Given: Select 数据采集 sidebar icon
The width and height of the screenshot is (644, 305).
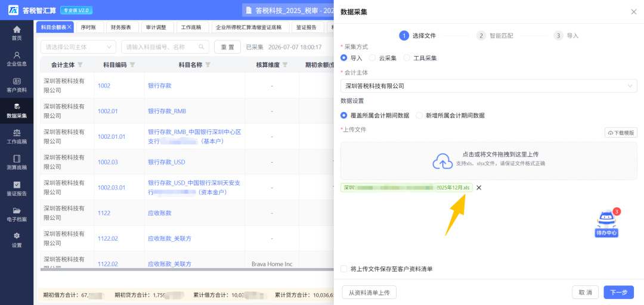Looking at the screenshot, I should click(17, 107).
